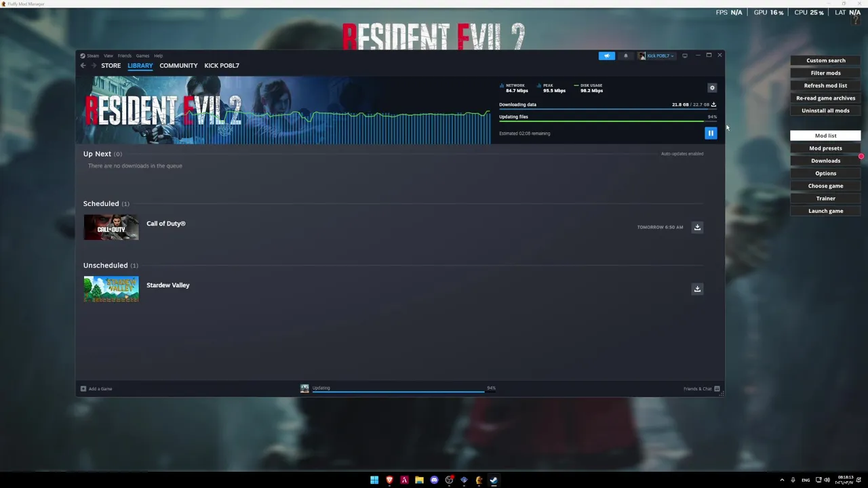Click the Call of Duty thumbnail
The width and height of the screenshot is (868, 488).
(x=111, y=227)
